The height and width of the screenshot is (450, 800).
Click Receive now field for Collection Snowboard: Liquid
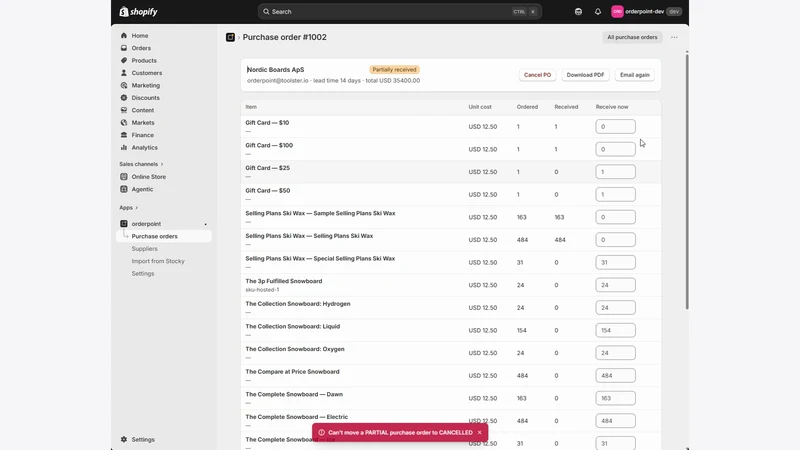pos(615,330)
